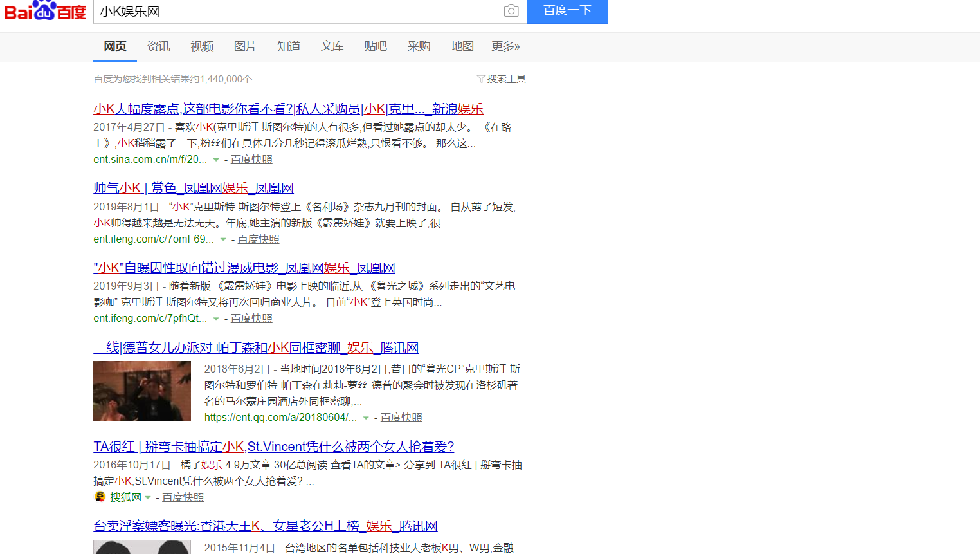This screenshot has width=980, height=554.
Task: Select the 网页 tab
Action: pos(115,46)
